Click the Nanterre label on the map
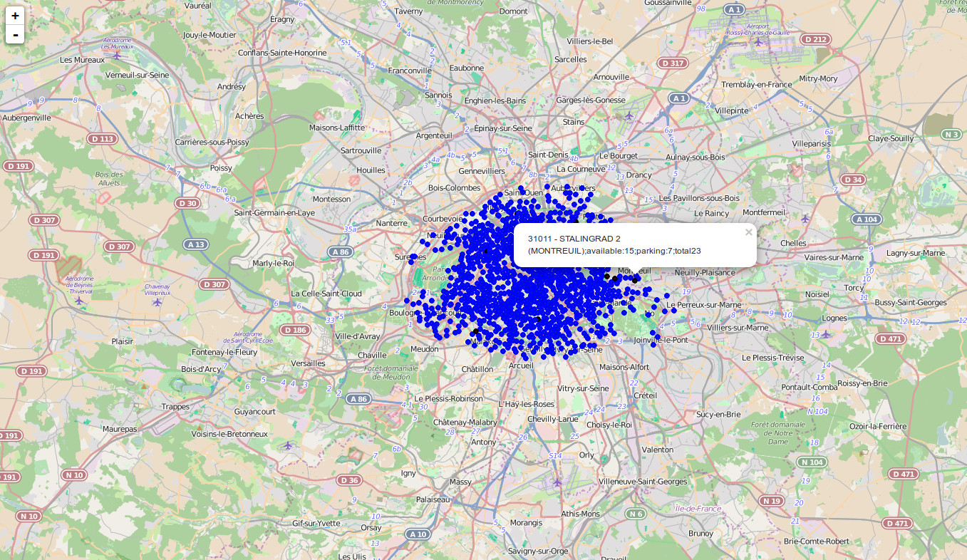Viewport: 967px width, 560px height. tap(391, 223)
